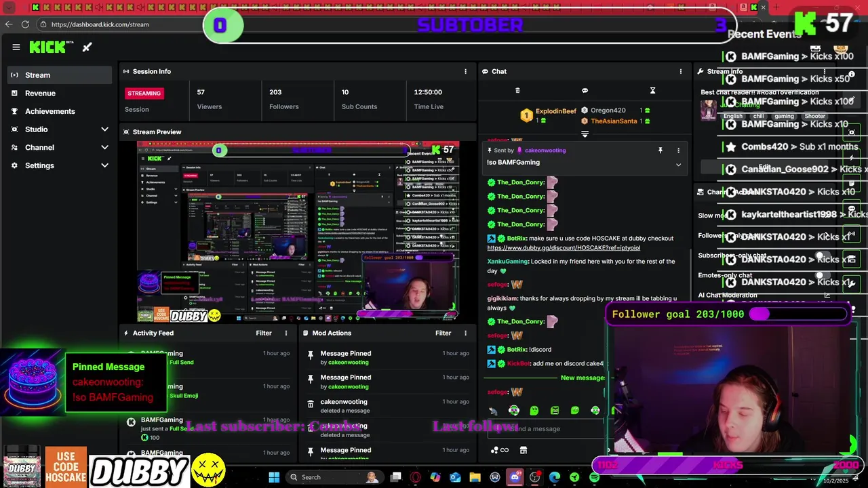Open the dubby.gg HOSCAKE discount link

[564, 248]
